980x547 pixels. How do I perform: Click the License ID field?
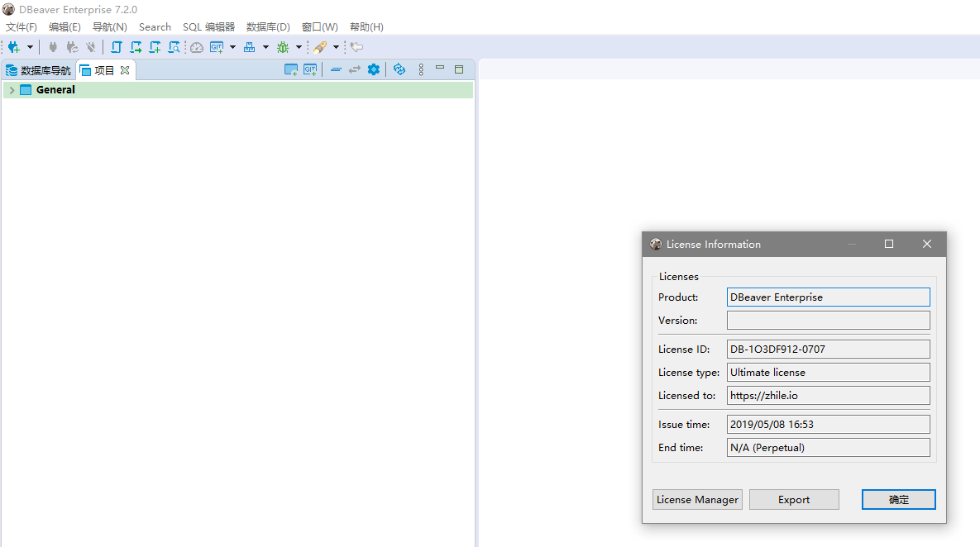(828, 349)
